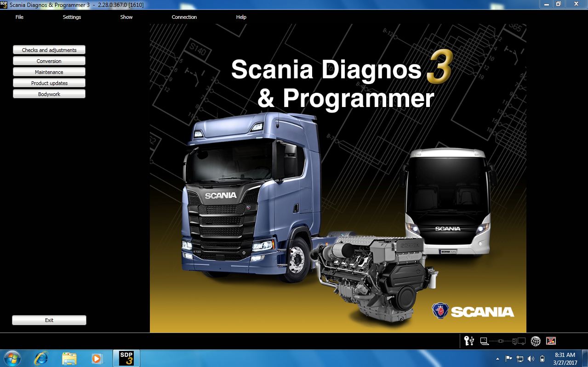This screenshot has width=588, height=367.
Task: Click the volume speaker tray icon
Action: 531,359
